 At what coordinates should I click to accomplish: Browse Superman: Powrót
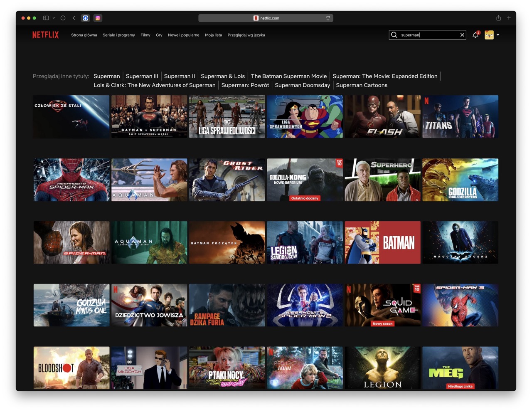245,85
